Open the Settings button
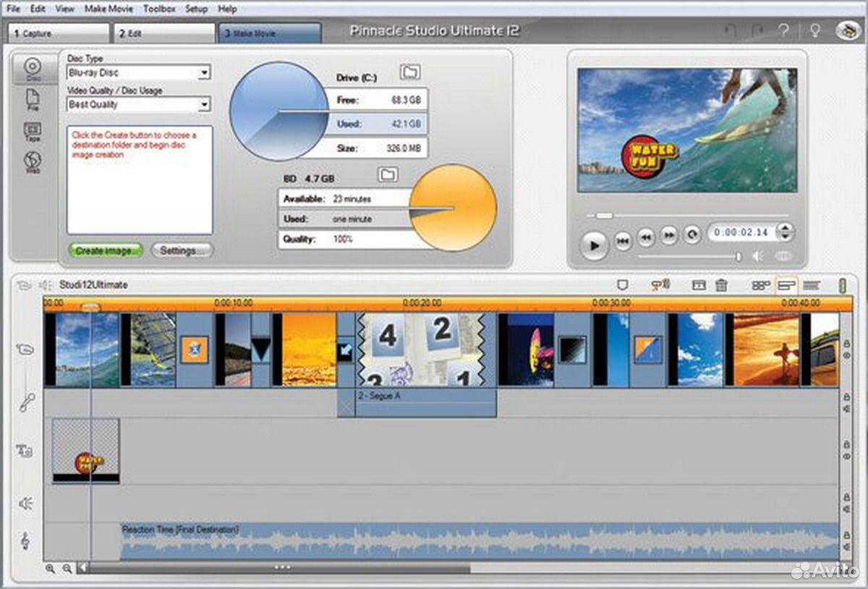Image resolution: width=868 pixels, height=589 pixels. (182, 250)
